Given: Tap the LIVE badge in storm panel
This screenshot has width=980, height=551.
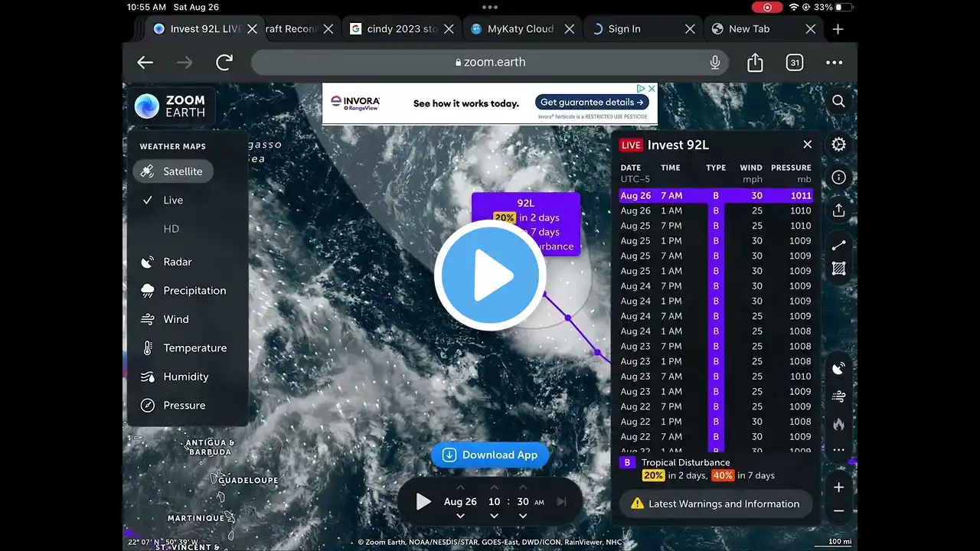Looking at the screenshot, I should pyautogui.click(x=631, y=145).
